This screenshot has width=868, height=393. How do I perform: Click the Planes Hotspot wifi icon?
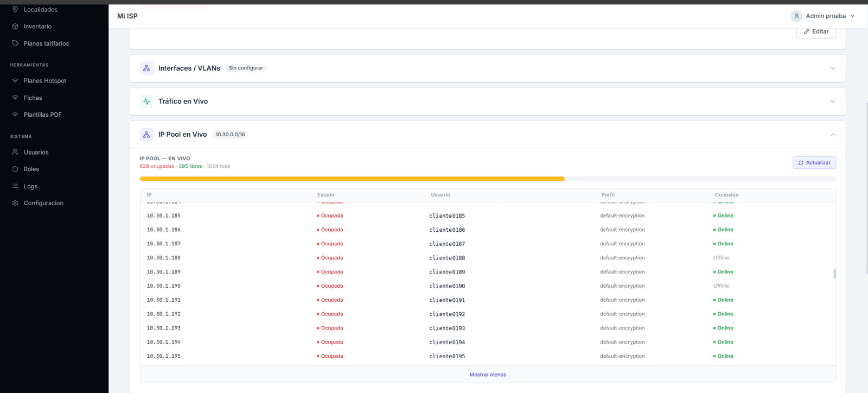coord(15,81)
